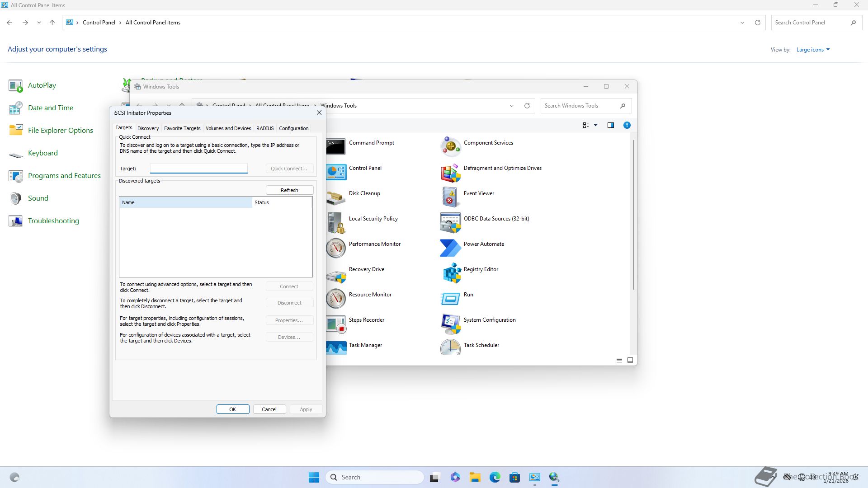Open Defragment and Optimize Drives icon
Image resolution: width=868 pixels, height=488 pixels.
pyautogui.click(x=450, y=172)
